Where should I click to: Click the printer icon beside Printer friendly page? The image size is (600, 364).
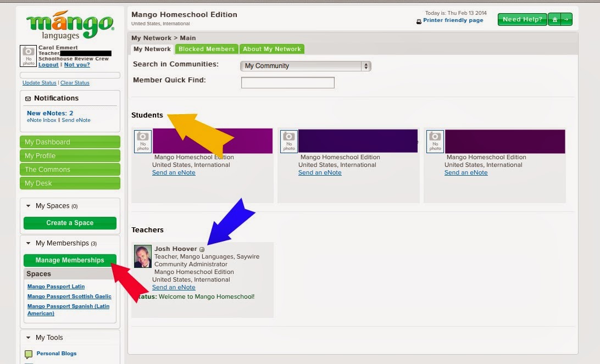(419, 21)
